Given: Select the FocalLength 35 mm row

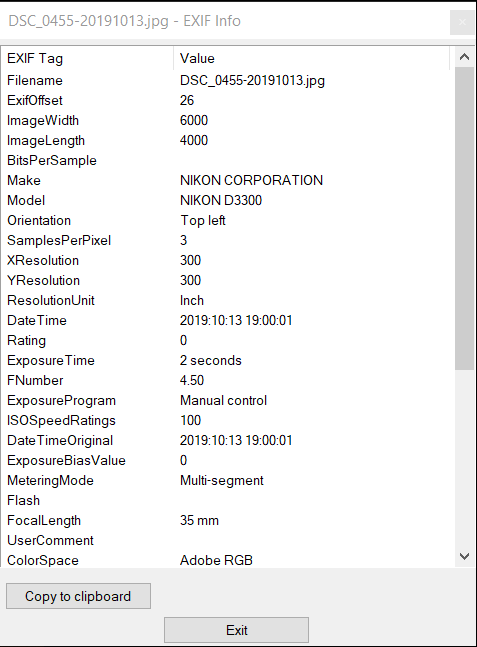Looking at the screenshot, I should [x=225, y=520].
